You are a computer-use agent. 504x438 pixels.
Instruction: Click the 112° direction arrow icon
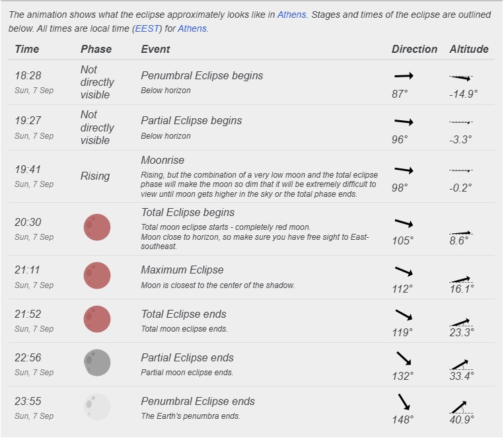404,272
